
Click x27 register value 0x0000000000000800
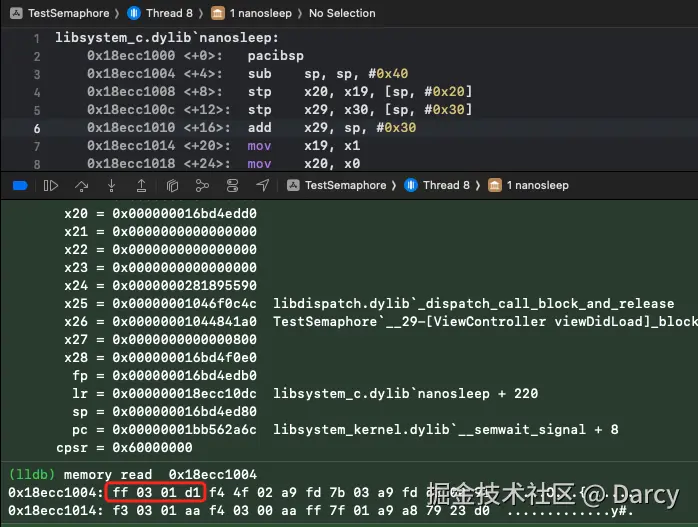[184, 340]
